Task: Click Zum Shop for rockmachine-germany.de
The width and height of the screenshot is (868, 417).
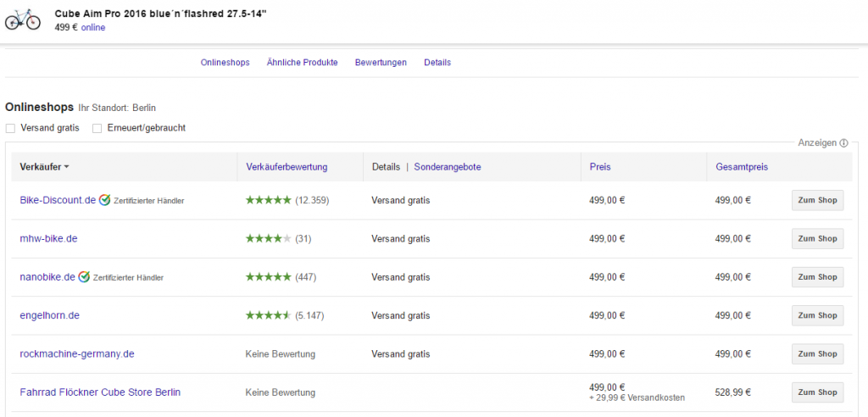Action: tap(818, 354)
